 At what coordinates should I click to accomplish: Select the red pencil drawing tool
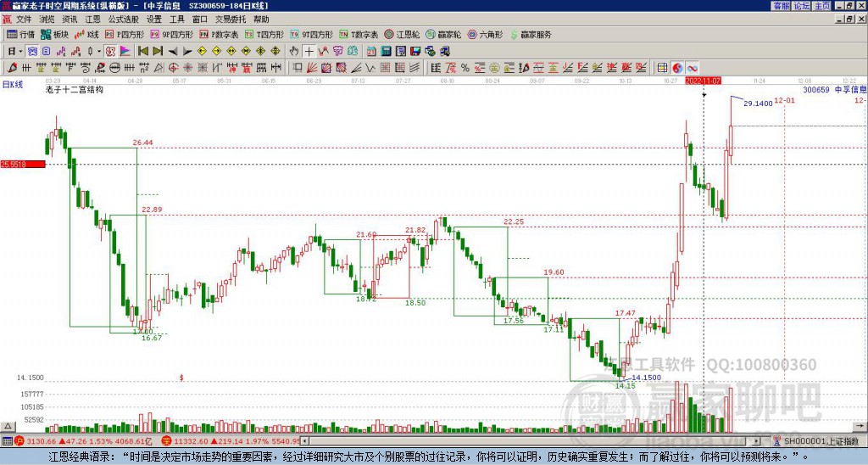coord(11,68)
